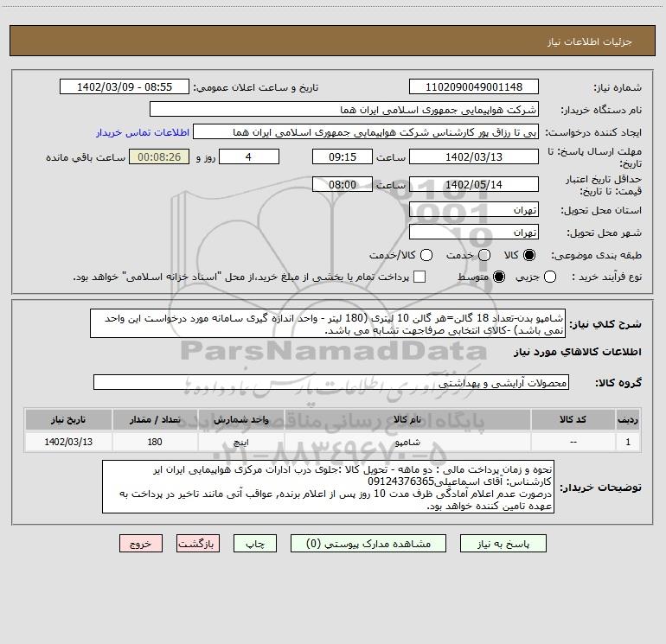Image resolution: width=666 pixels, height=644 pixels.
Task: Click مشاهده مدارک پیوستی (0) button
Action: [368, 544]
